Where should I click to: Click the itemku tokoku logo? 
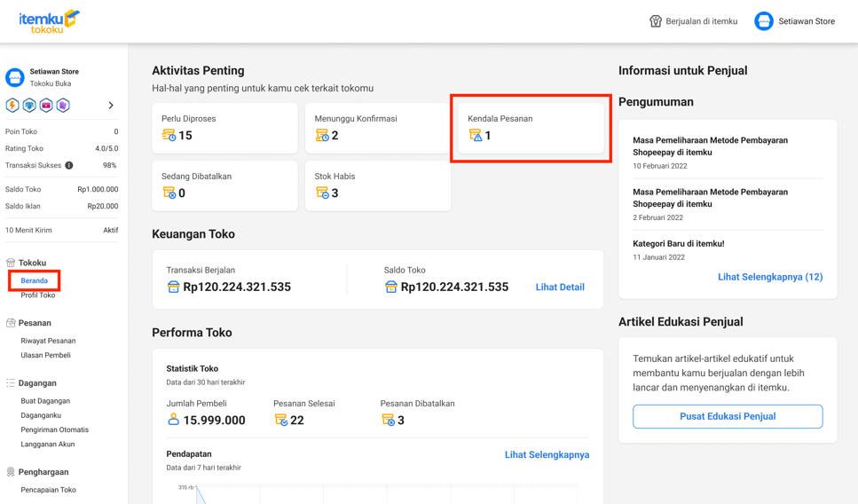(49, 21)
